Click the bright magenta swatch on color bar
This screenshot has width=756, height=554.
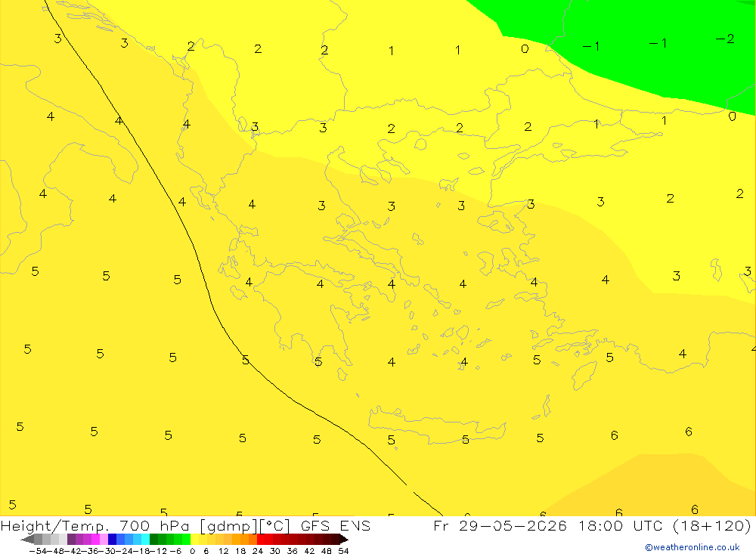(95, 540)
